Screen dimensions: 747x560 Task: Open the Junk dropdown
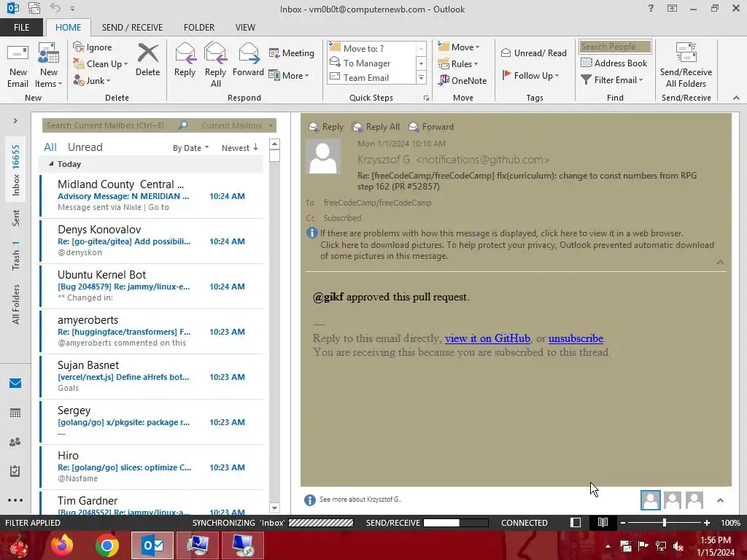point(92,80)
